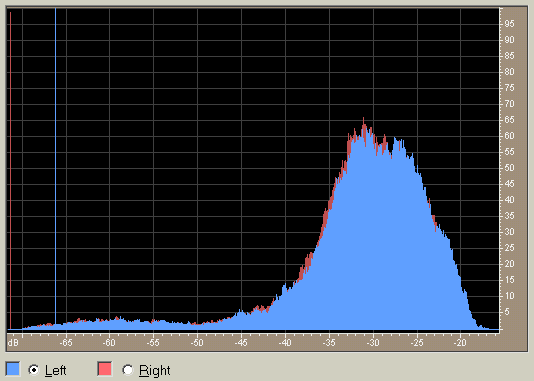Click the 50 label on the vertical scale
The image size is (534, 381).
[x=509, y=168]
